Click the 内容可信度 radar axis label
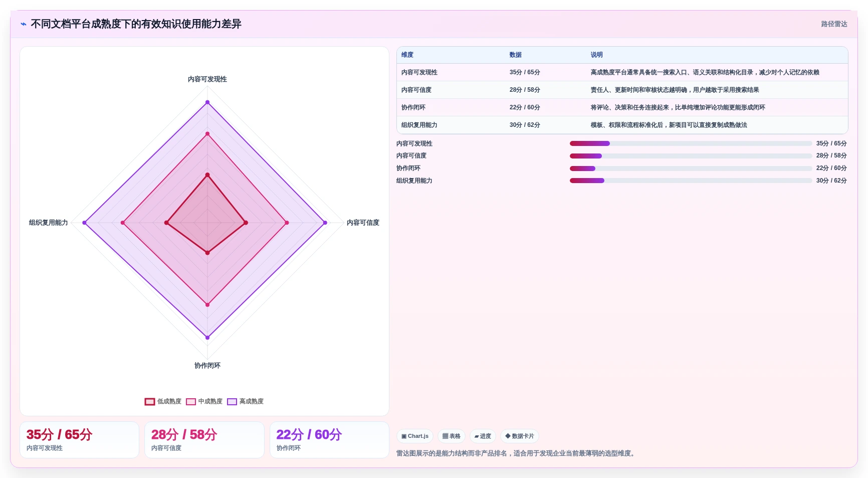The width and height of the screenshot is (868, 478). click(363, 223)
